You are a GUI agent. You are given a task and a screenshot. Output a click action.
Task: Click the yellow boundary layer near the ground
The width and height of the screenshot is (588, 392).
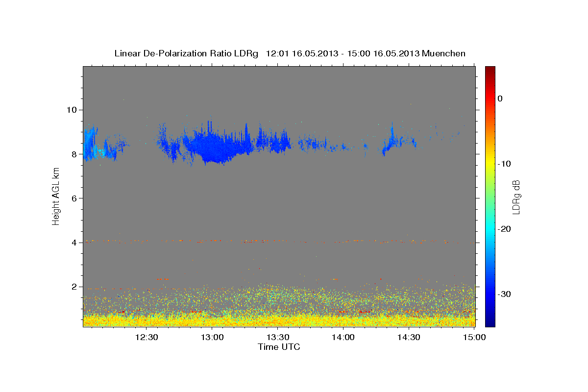[279, 319]
